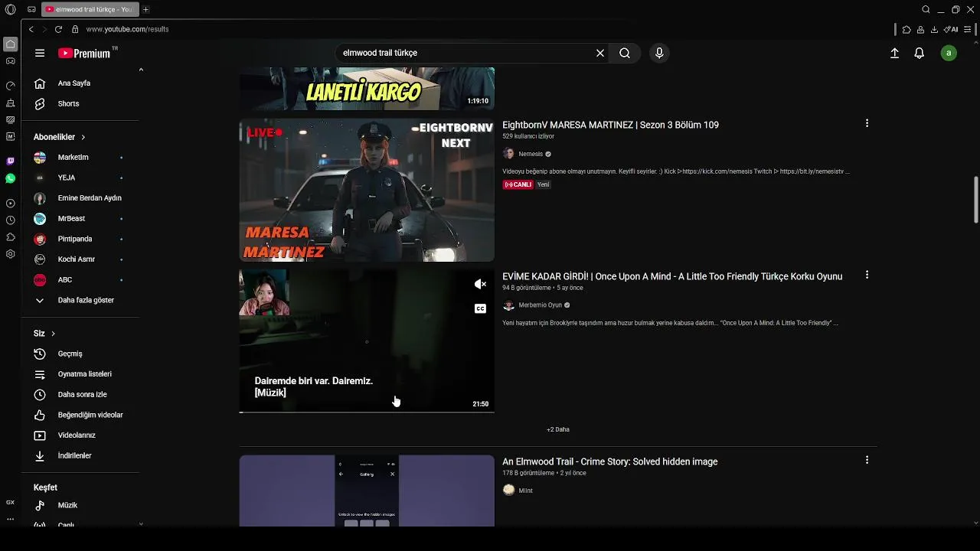Open Opera GX sidebar settings gear
Image resolution: width=980 pixels, height=551 pixels.
coord(10,254)
